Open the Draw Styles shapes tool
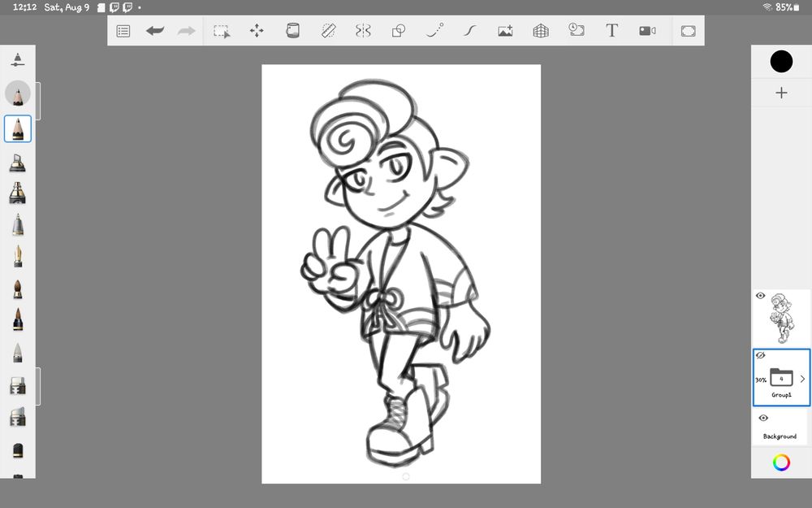This screenshot has width=812, height=508. pos(399,31)
